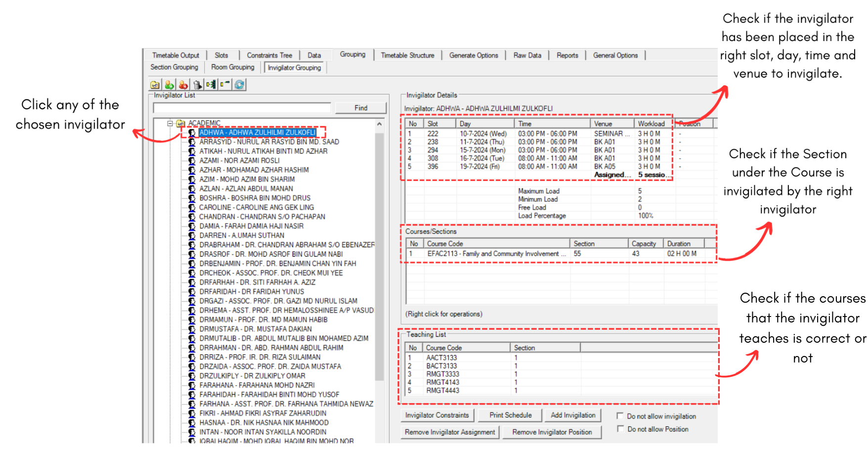Image resolution: width=868 pixels, height=449 pixels.
Task: Click the trash bin toolbar icon
Action: tap(197, 85)
